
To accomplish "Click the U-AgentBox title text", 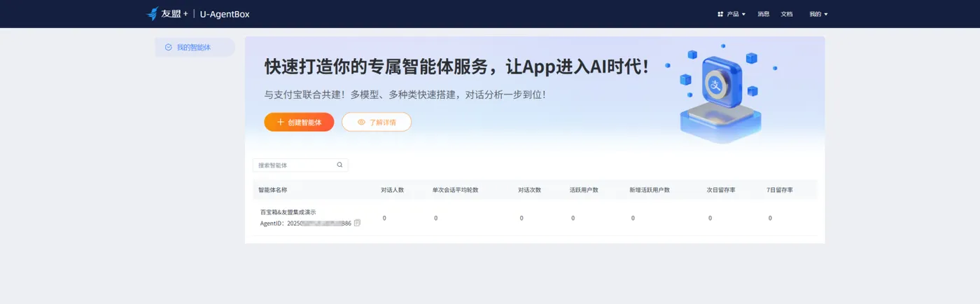I will click(225, 14).
